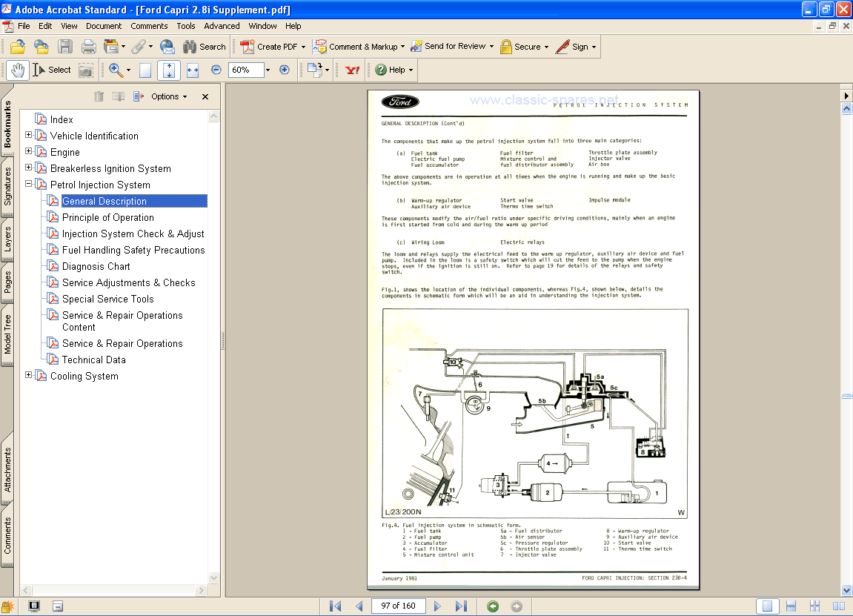Open the zoom percentage dropdown arrow
Image resolution: width=853 pixels, height=616 pixels.
268,70
